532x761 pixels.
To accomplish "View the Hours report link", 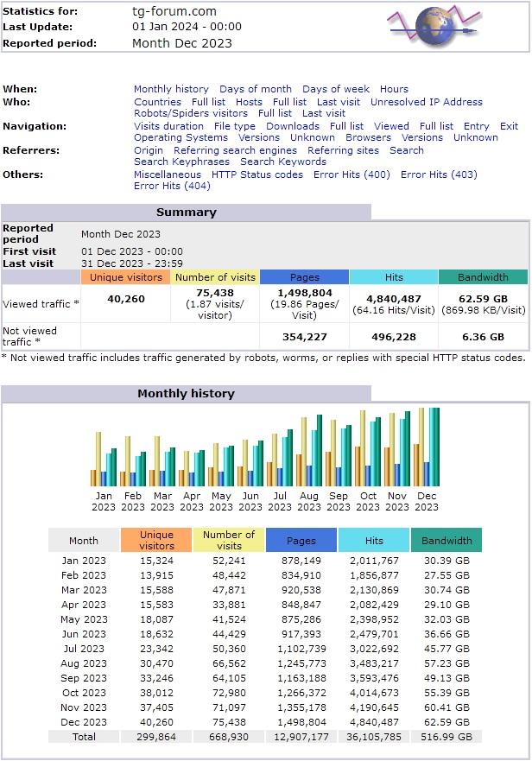I will pyautogui.click(x=394, y=89).
